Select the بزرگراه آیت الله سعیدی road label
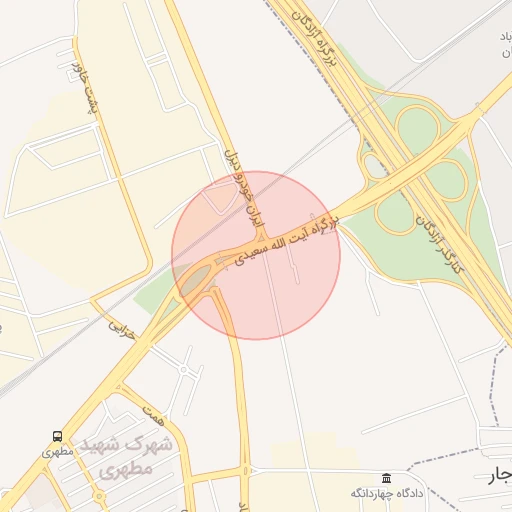The width and height of the screenshot is (512, 512). click(x=287, y=241)
